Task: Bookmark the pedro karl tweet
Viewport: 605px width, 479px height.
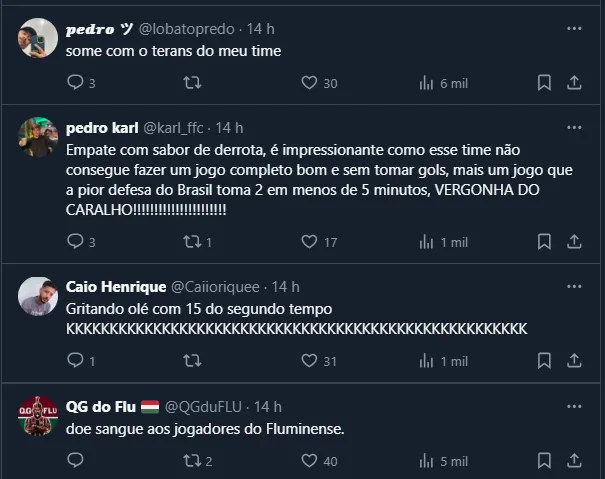Action: click(x=543, y=241)
